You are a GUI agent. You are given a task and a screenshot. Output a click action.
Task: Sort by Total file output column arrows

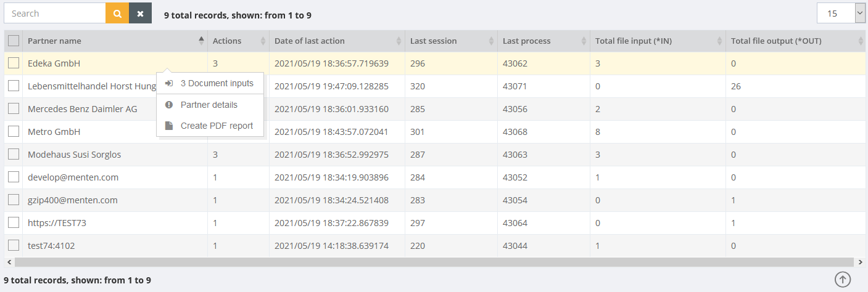click(861, 41)
